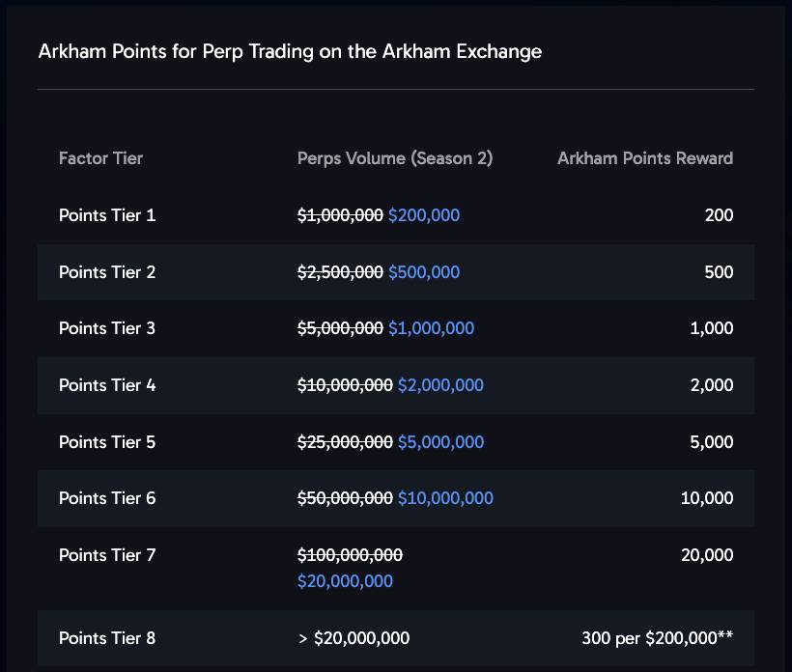The image size is (792, 672).
Task: Select the blue "$500,000" volume value
Action: tap(424, 272)
